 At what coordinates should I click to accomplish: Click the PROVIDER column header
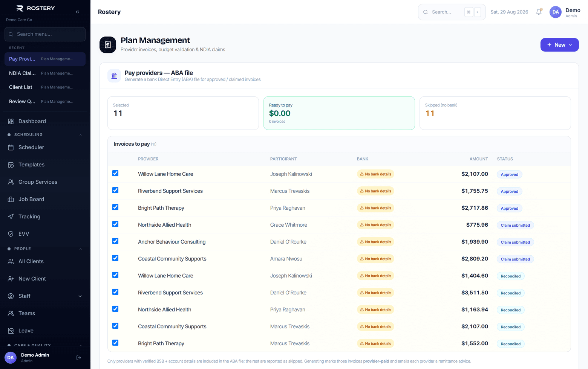[148, 159]
